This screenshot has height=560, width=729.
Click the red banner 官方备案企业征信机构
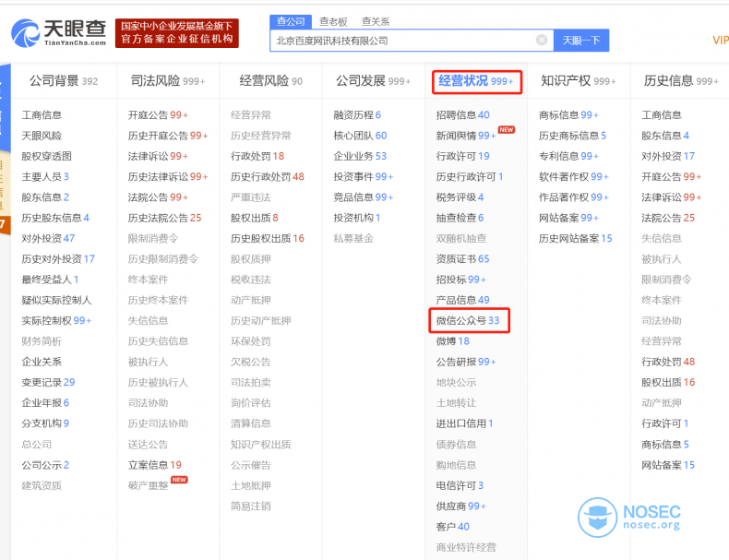(177, 33)
